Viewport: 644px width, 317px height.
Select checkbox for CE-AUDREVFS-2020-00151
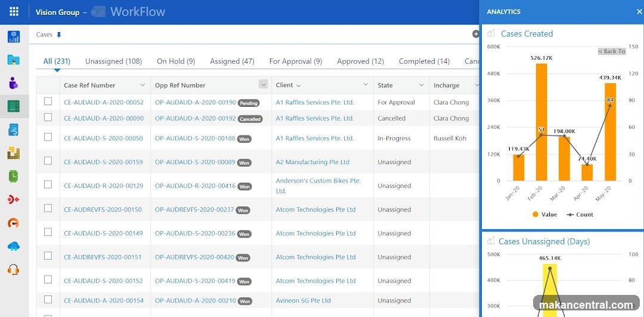tap(48, 256)
